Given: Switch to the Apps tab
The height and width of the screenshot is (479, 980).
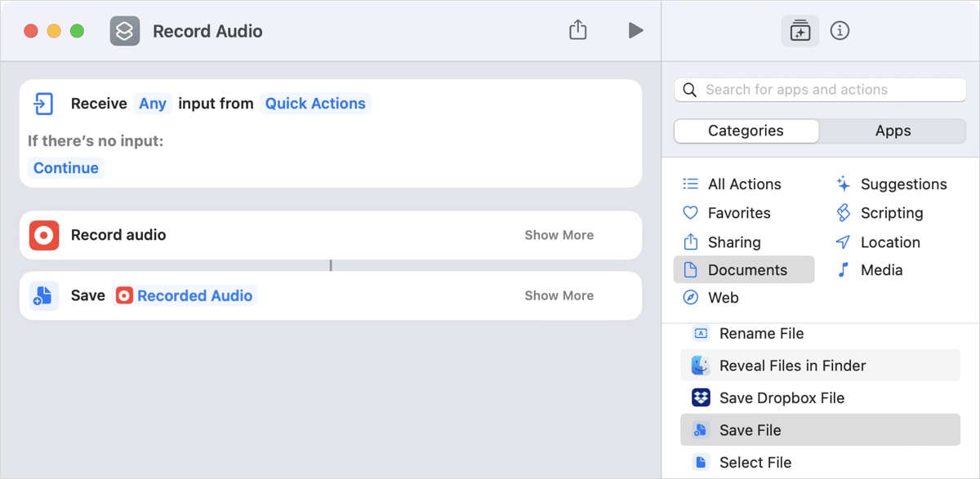Looking at the screenshot, I should click(x=893, y=131).
